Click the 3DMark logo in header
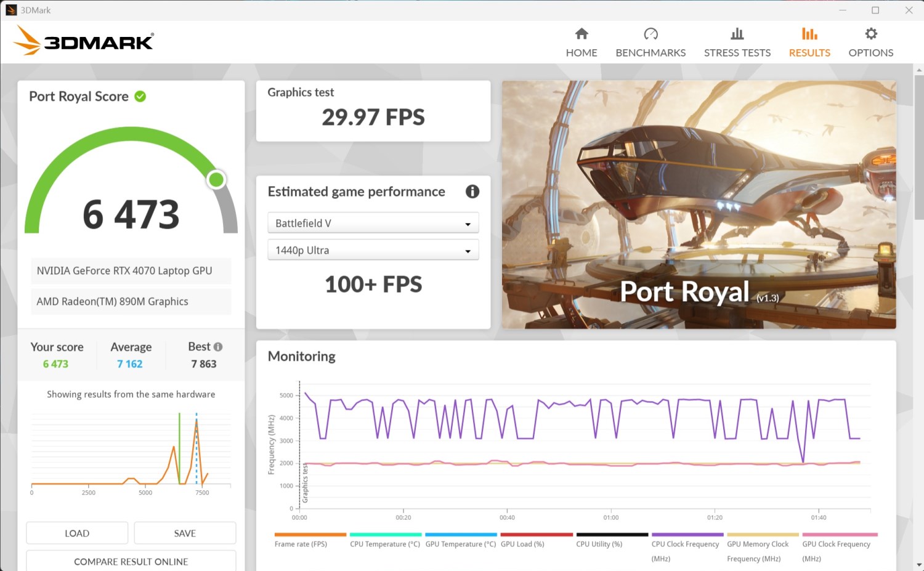 point(84,41)
